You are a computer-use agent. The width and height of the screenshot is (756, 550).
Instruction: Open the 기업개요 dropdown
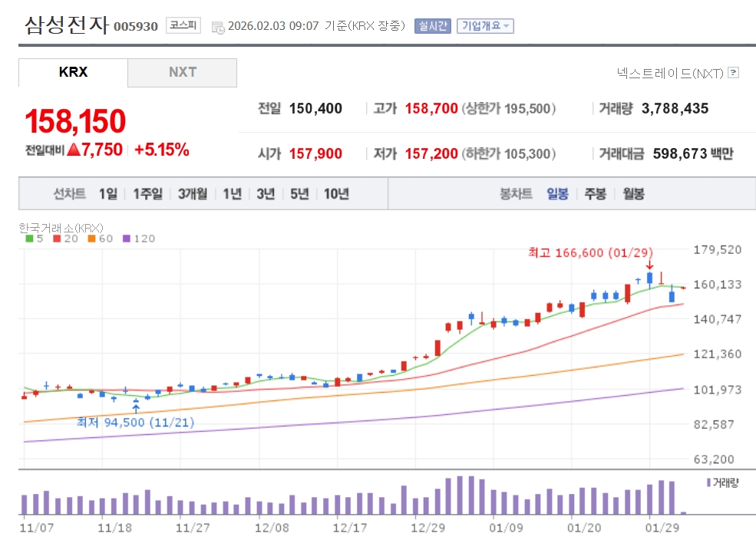point(485,26)
